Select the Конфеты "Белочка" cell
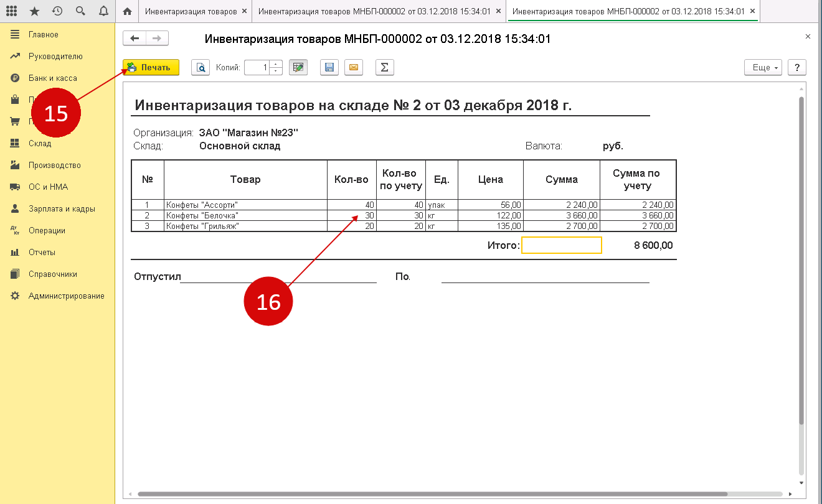 [x=245, y=215]
